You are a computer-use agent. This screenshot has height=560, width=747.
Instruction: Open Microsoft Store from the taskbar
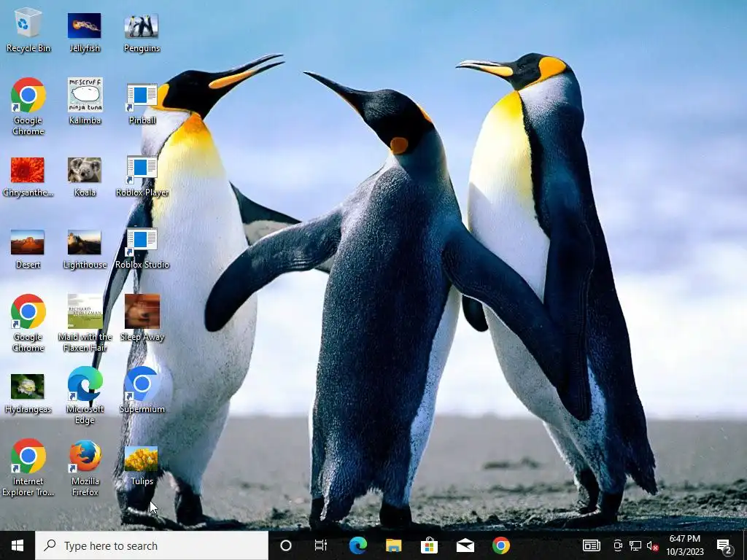coord(429,545)
